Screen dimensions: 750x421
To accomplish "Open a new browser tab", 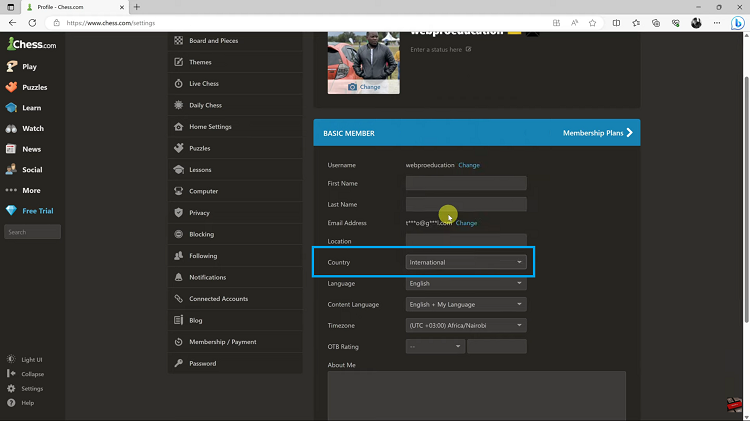I will click(x=137, y=7).
